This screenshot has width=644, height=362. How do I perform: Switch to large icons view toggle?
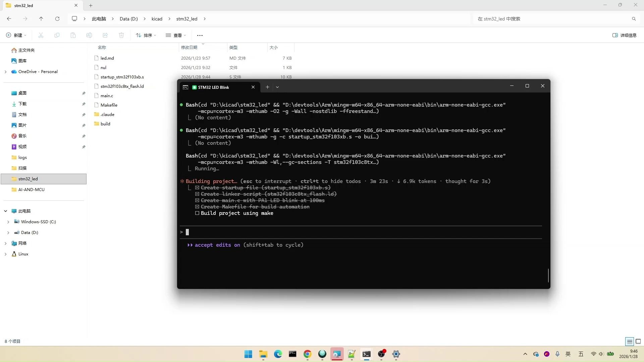coord(638,342)
